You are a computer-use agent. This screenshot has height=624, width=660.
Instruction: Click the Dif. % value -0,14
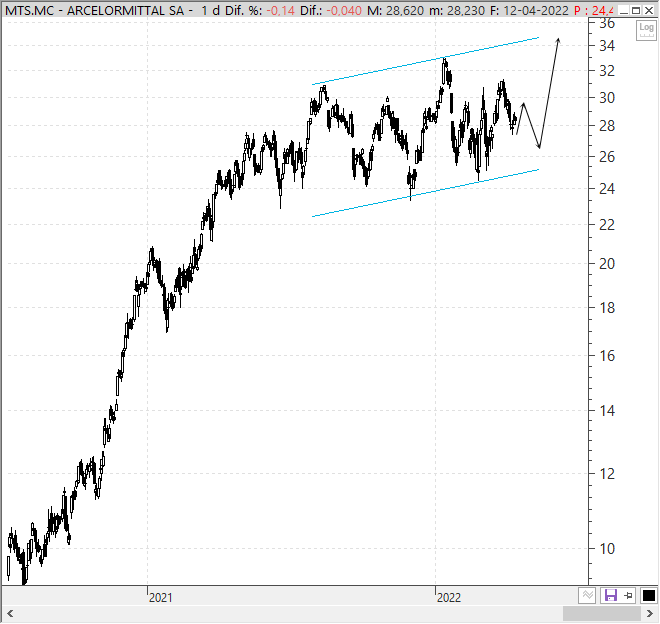[x=280, y=10]
